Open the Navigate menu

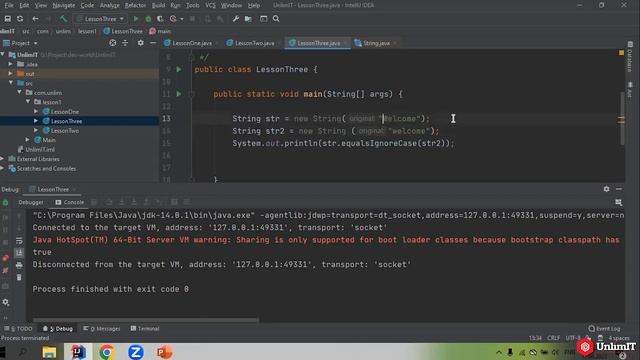click(64, 5)
